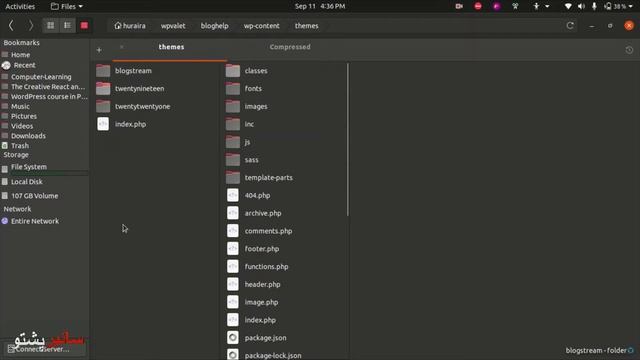Reload the current folder

[570, 26]
